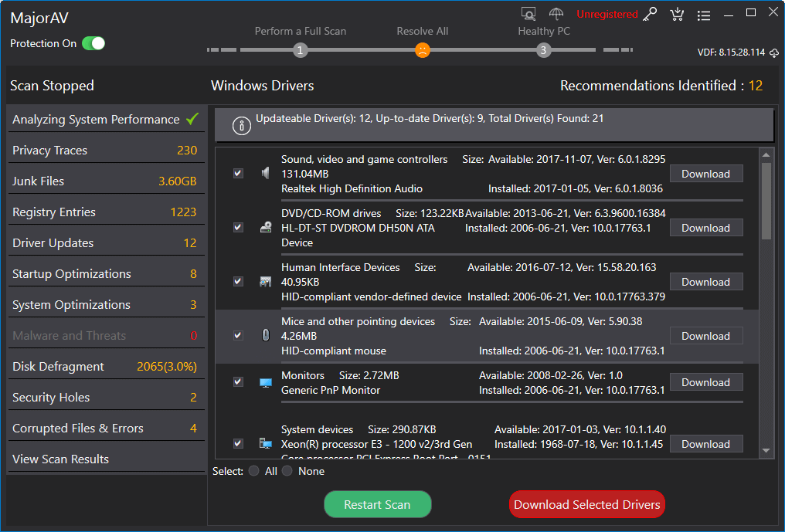Minimize the MajorAV window
The image size is (785, 532).
pos(729,14)
